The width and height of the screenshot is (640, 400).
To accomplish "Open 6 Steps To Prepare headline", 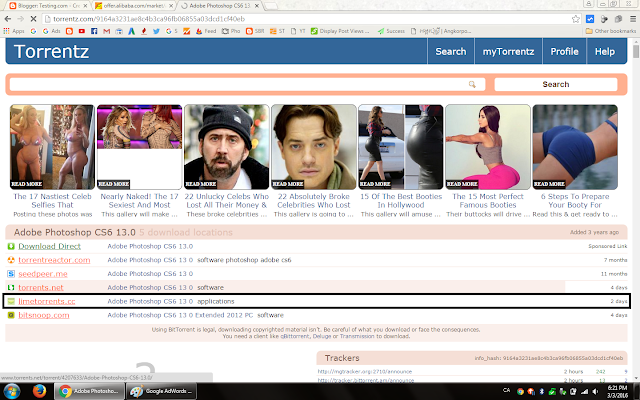I will tap(575, 201).
